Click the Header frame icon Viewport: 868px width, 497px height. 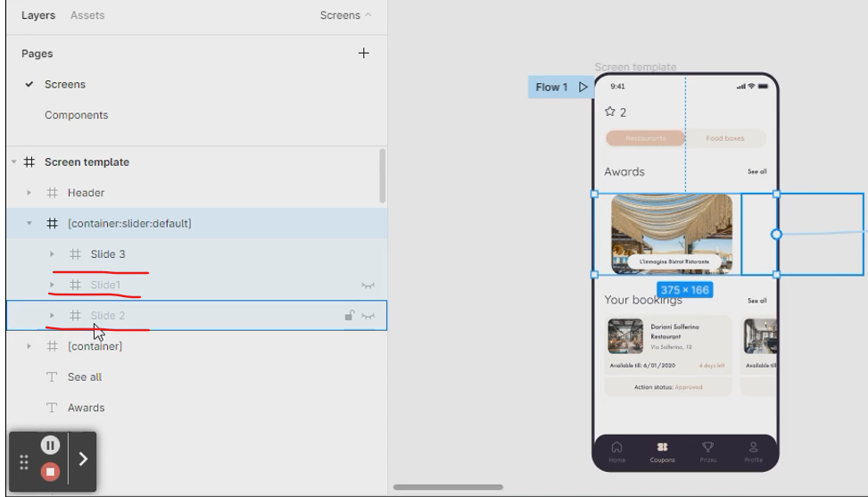[x=52, y=193]
